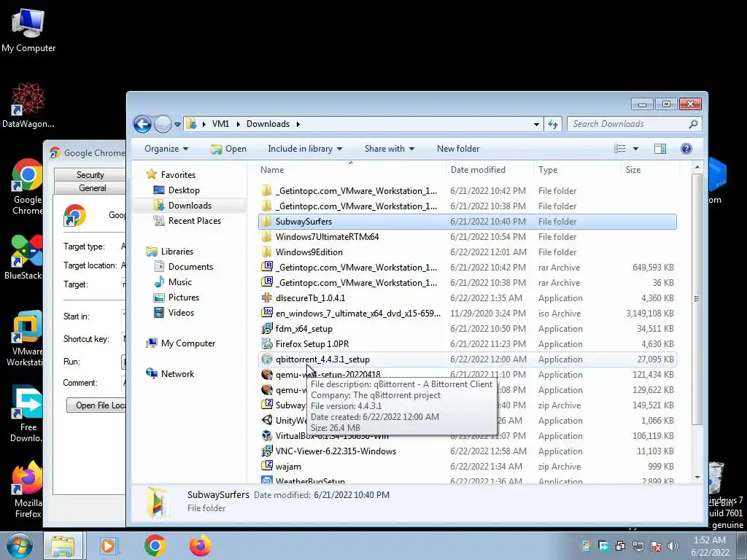Select VNC-Viewer-6.22.315-Windows installer
This screenshot has height=560, width=747.
(x=336, y=451)
